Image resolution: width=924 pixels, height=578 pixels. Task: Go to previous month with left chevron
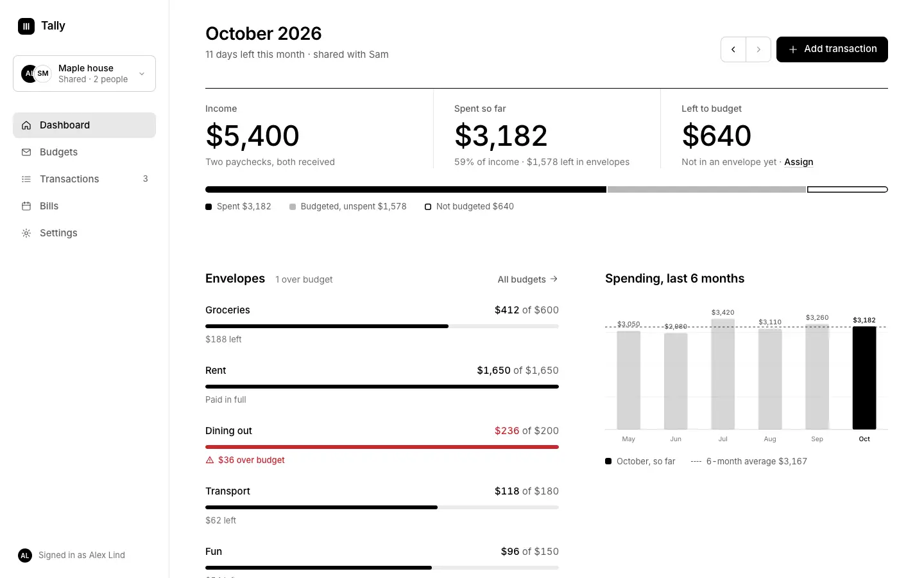tap(733, 49)
